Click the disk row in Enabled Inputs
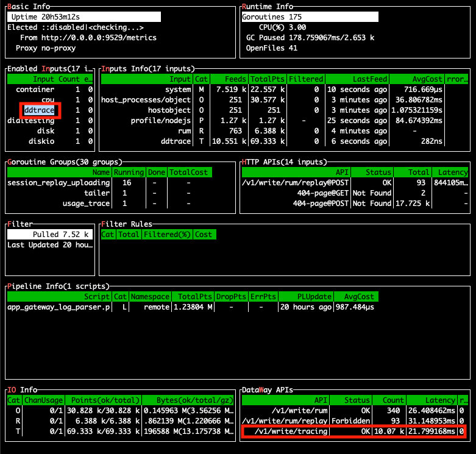Screen dimensions: 476x454 [x=50, y=131]
